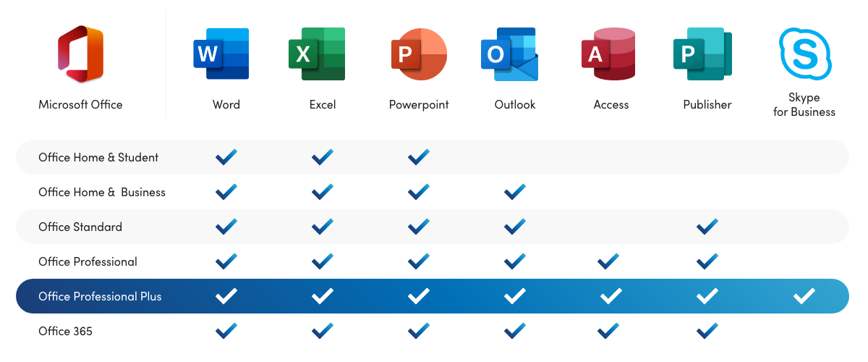Viewport: 868px width, 362px height.
Task: Click Access checkmark in Office Professional row
Action: pos(608,261)
